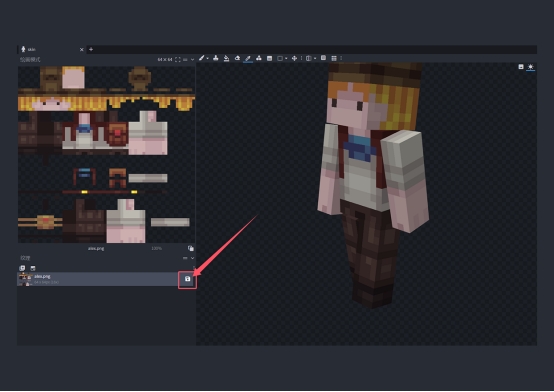This screenshot has width=554, height=392.
Task: Select the Eraser tool
Action: [x=237, y=58]
